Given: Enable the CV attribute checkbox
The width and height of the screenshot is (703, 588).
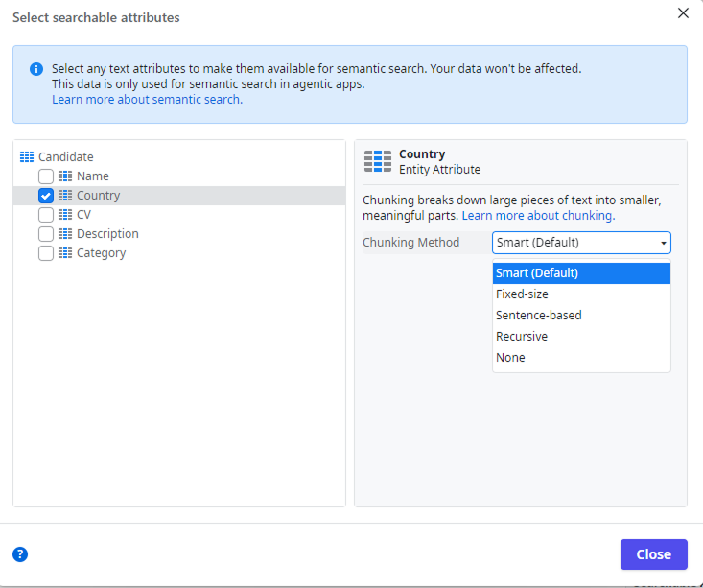Looking at the screenshot, I should point(46,215).
